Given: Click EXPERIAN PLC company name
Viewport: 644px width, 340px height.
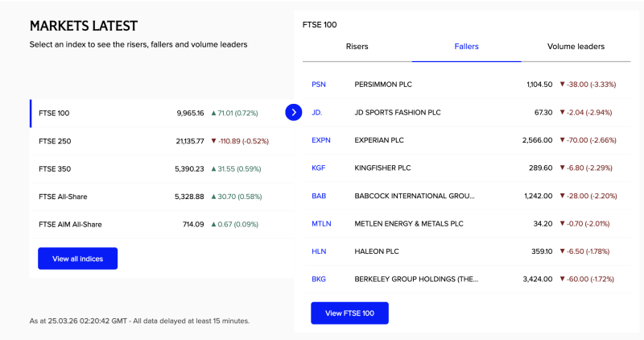Looking at the screenshot, I should coord(379,140).
